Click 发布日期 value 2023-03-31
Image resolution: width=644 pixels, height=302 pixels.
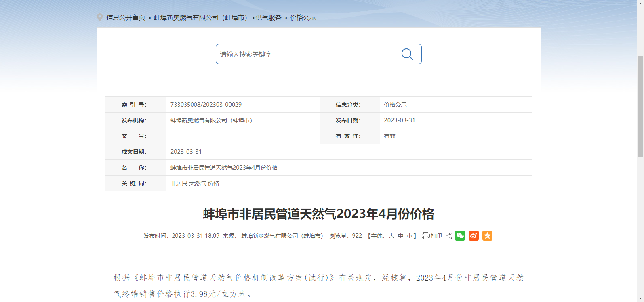click(400, 120)
